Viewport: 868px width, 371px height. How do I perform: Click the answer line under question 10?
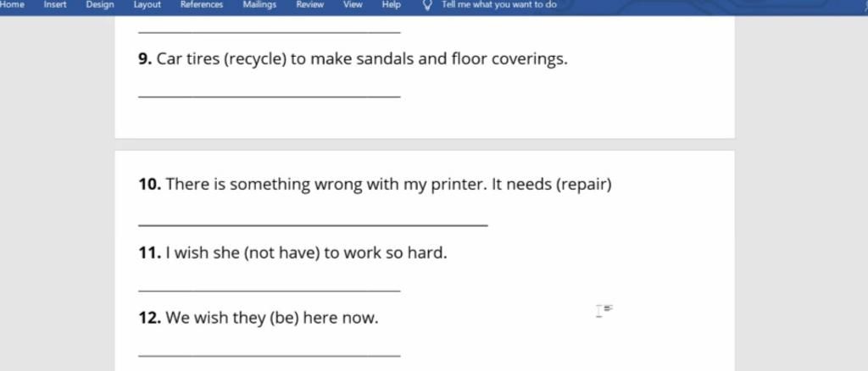[313, 225]
